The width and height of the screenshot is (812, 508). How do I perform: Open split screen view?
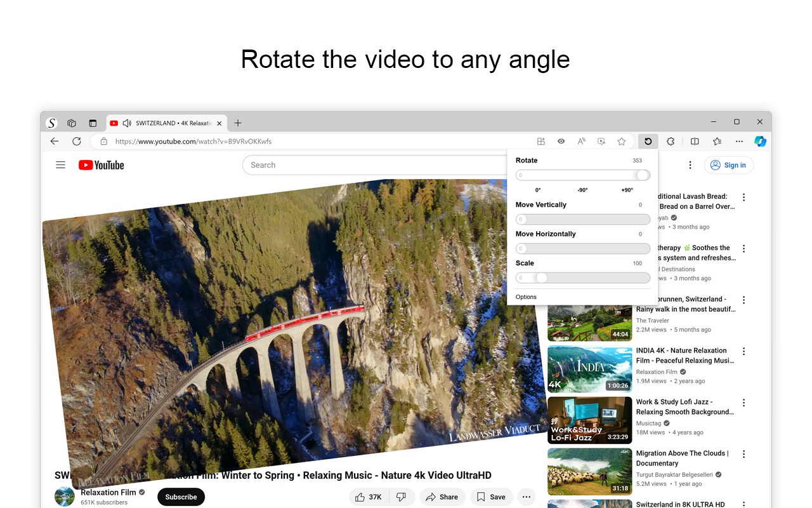click(x=695, y=142)
